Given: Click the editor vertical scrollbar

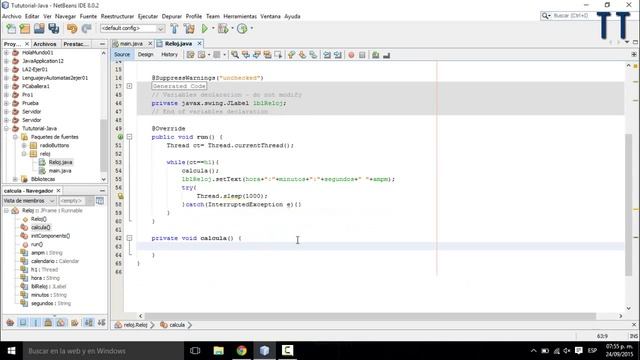Looking at the screenshot, I should coord(629,204).
